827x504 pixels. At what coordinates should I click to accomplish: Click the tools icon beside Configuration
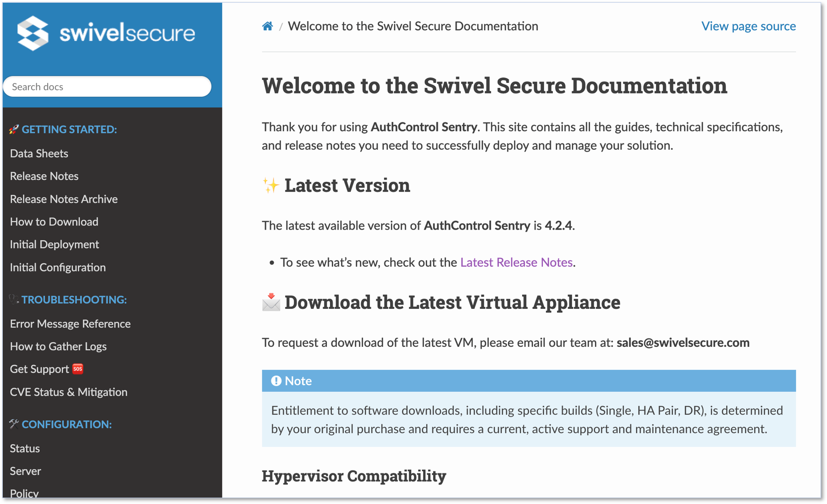[x=14, y=424]
